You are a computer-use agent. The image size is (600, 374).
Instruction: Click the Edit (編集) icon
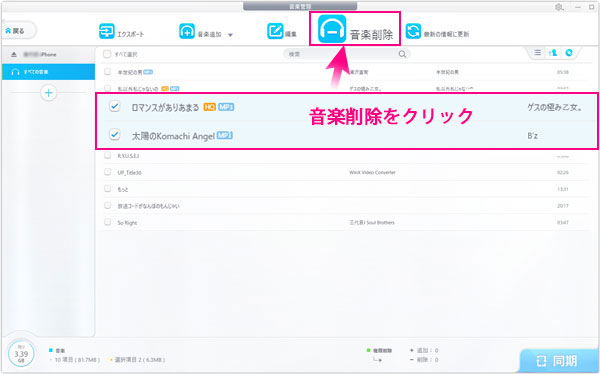tap(275, 31)
